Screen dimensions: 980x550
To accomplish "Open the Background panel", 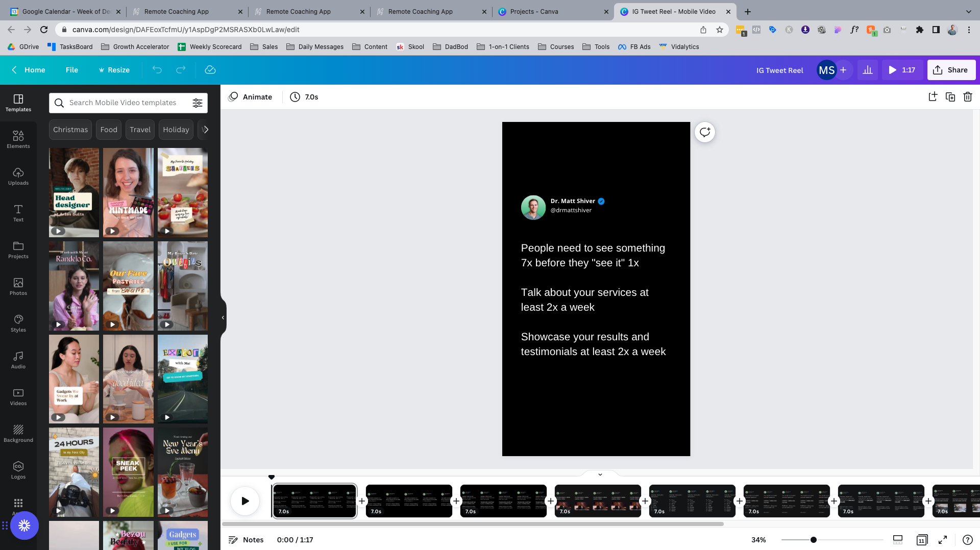I will pos(18,433).
